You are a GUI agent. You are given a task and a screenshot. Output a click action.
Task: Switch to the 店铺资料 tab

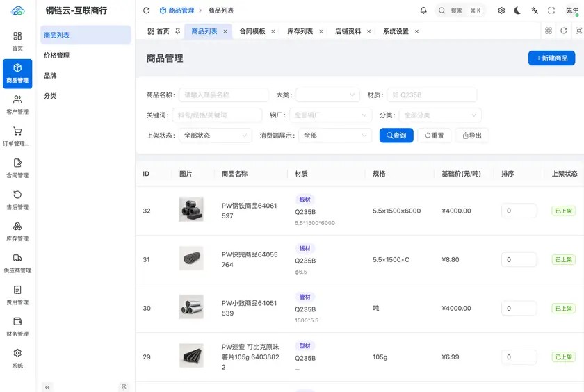coord(348,31)
